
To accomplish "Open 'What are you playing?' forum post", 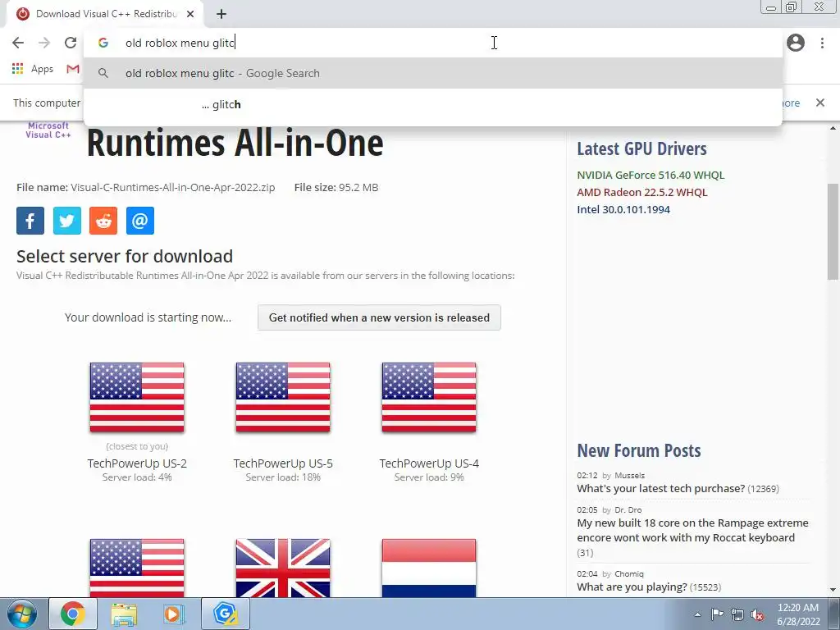I will tap(632, 587).
